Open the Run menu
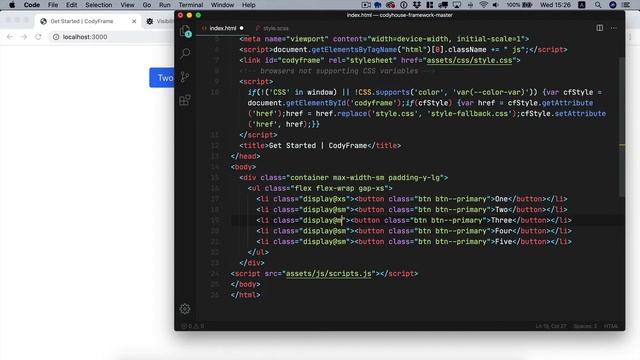Screen dimensions: 640x360 click(x=164, y=5)
